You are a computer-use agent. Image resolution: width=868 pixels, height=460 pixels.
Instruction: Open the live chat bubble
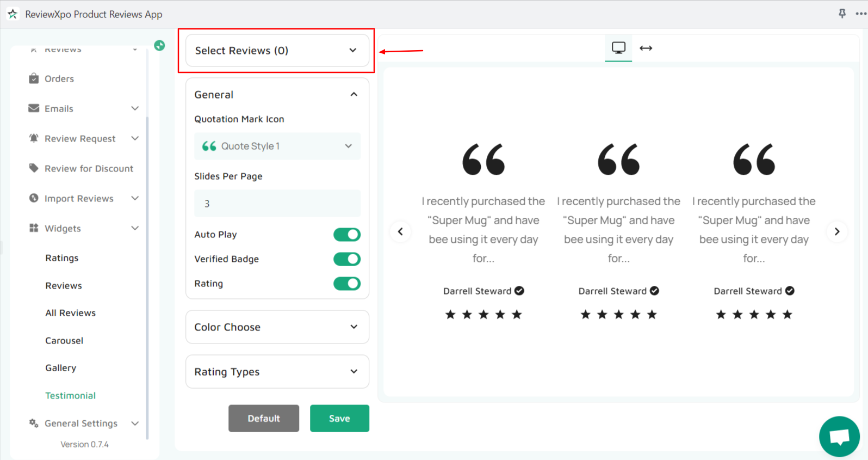839,437
